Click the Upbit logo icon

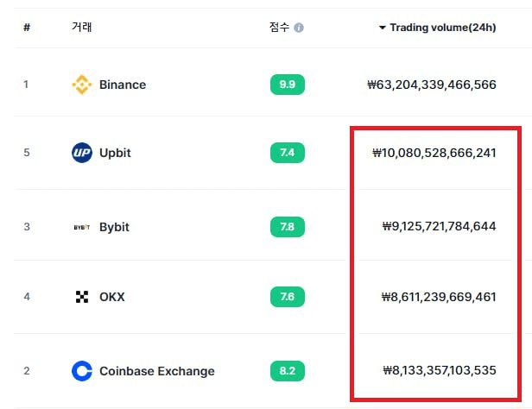[82, 153]
